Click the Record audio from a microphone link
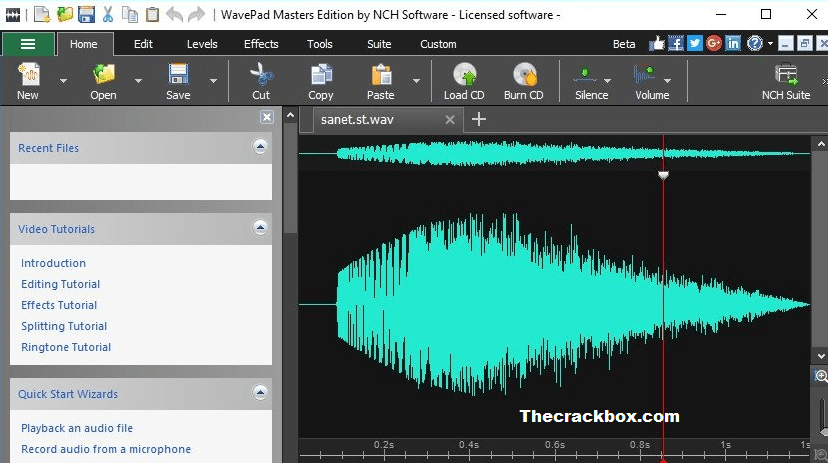Screen dimensions: 828x463 [105, 449]
